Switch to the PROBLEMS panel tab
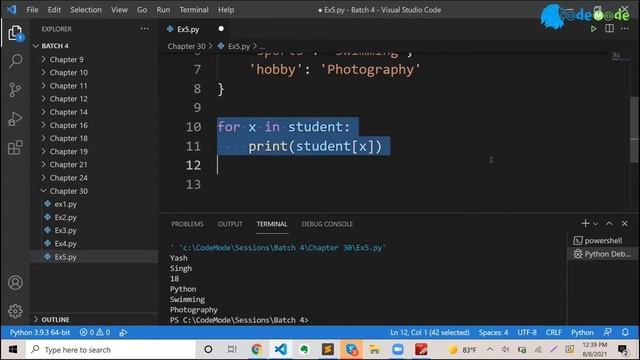 (187, 224)
